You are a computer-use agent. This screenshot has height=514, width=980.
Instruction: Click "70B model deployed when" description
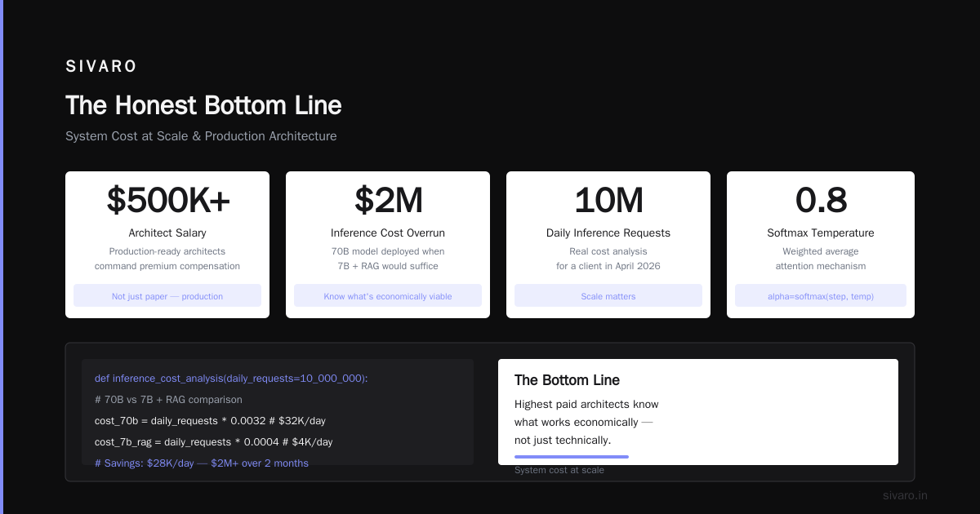click(388, 251)
